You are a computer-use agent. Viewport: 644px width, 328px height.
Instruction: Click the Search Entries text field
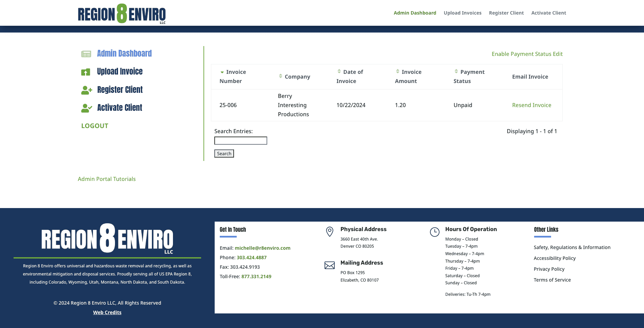[241, 141]
